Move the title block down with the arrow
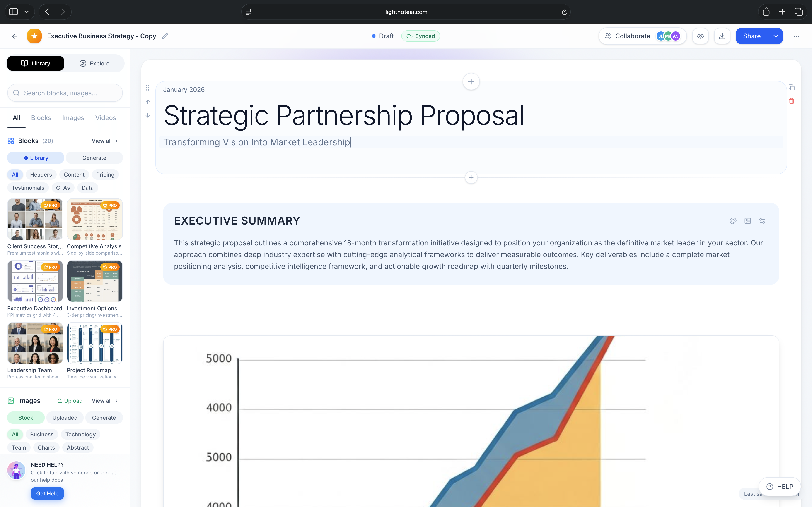The image size is (812, 507). 148,116
